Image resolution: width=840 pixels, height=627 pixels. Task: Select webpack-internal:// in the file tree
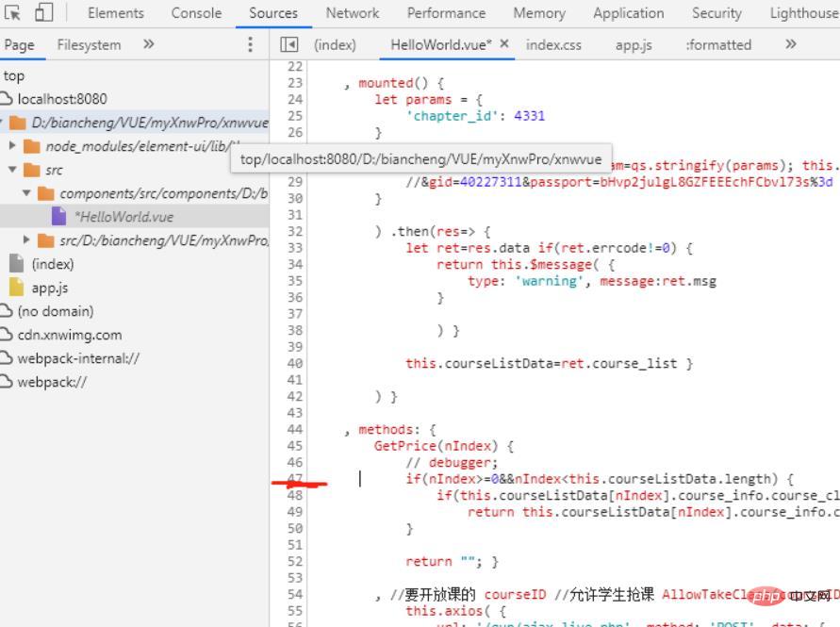tap(78, 358)
